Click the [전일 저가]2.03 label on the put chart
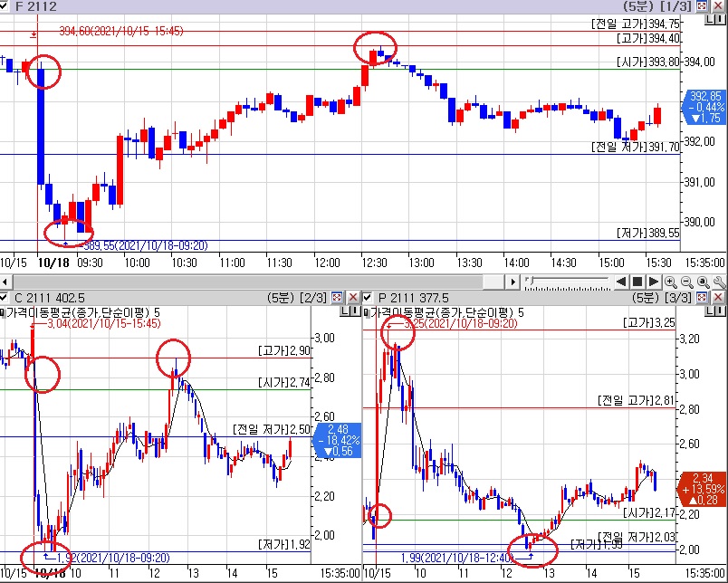This screenshot has height=583, width=728. [636, 538]
